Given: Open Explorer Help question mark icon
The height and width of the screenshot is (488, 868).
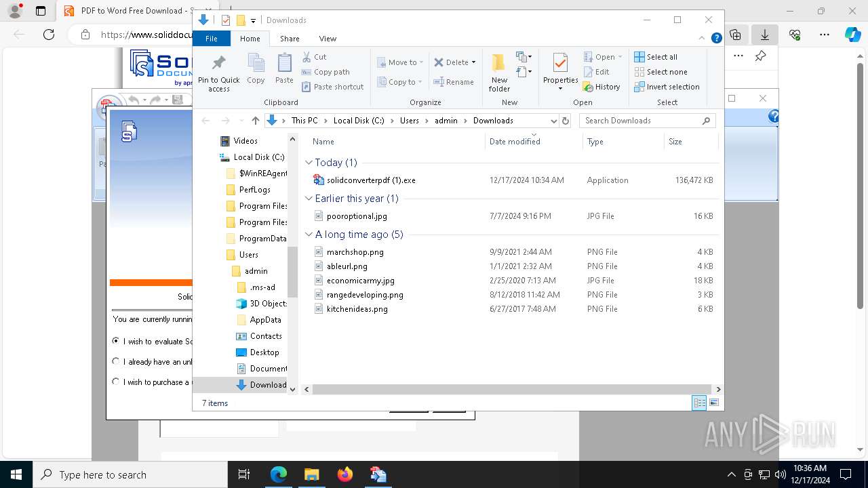Looking at the screenshot, I should tap(716, 39).
